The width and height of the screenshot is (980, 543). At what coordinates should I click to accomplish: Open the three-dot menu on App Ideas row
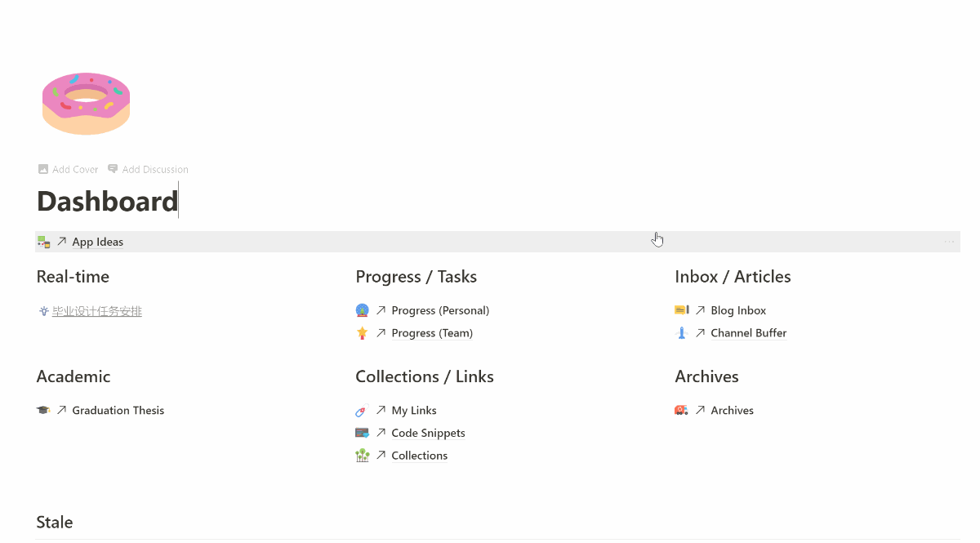point(949,242)
